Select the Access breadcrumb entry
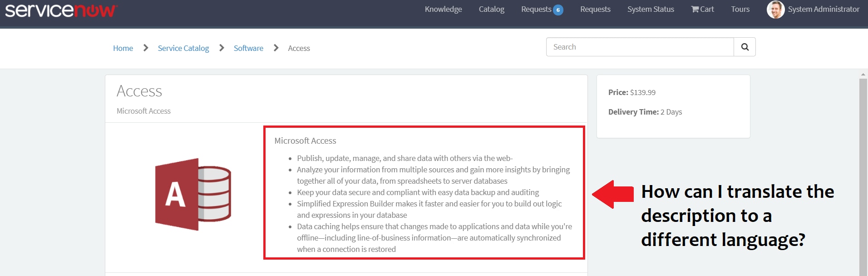 [299, 48]
